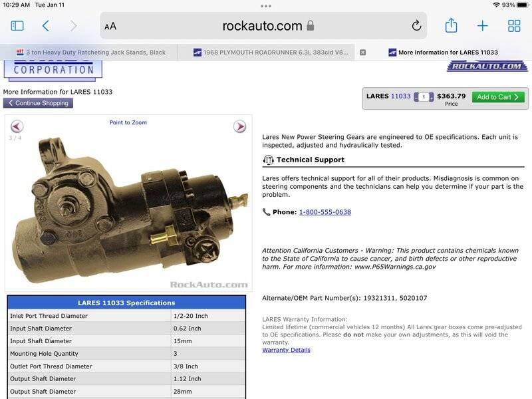Show the next product image
The width and height of the screenshot is (532, 399).
tap(239, 126)
